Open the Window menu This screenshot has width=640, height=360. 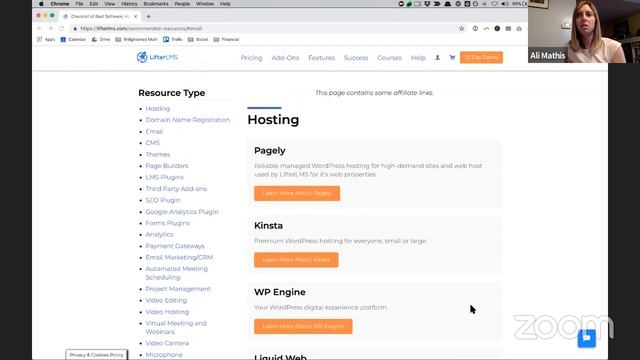(x=205, y=4)
